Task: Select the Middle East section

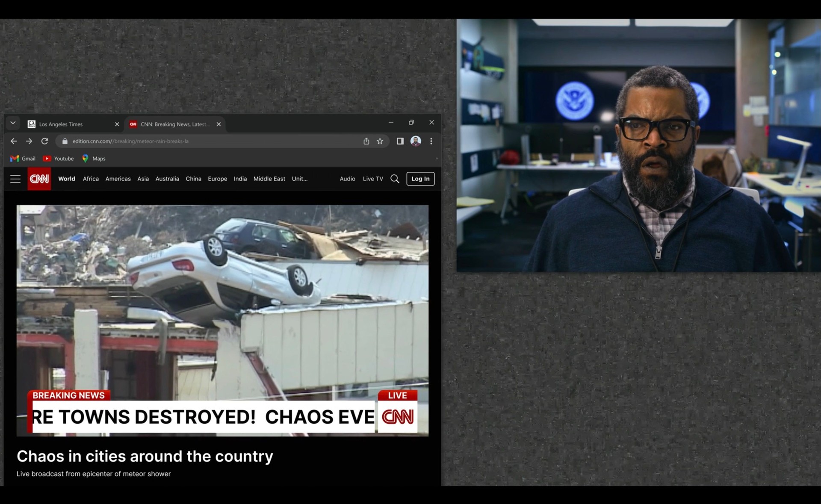Action: (x=269, y=179)
